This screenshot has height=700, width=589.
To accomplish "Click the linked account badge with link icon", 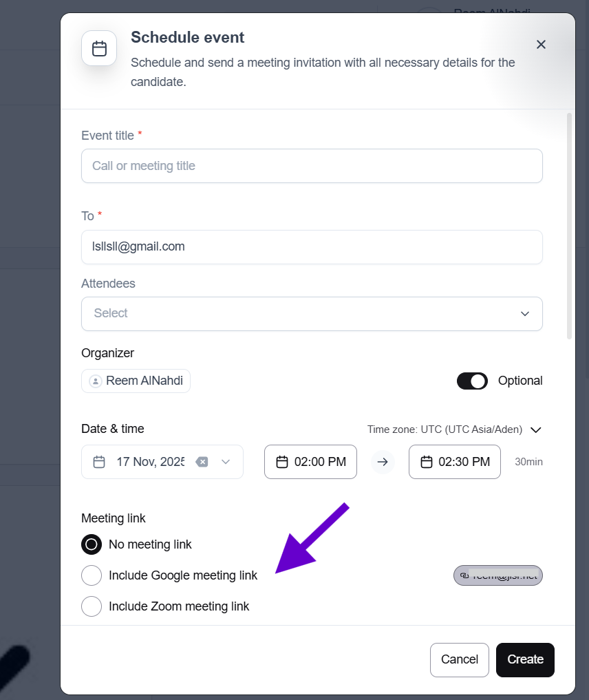I will coord(498,575).
